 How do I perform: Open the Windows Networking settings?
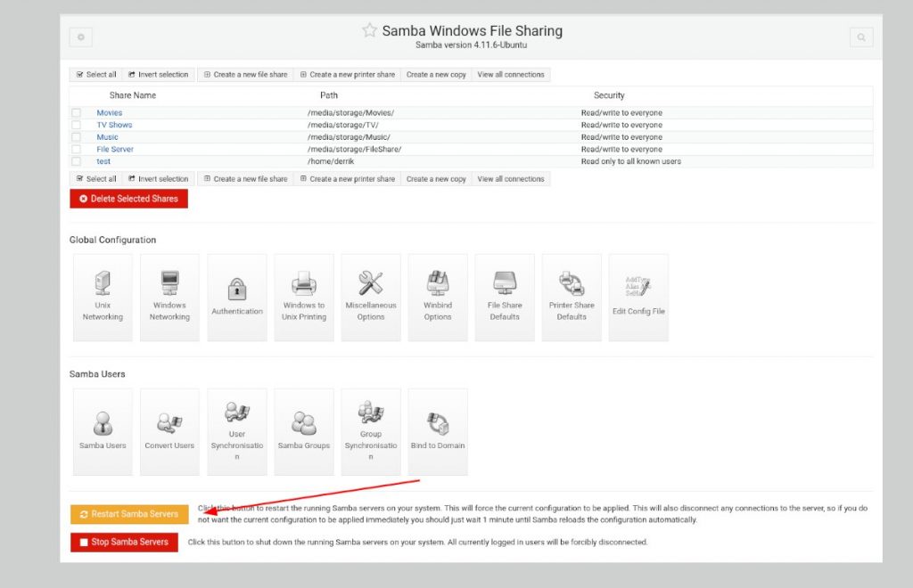tap(169, 296)
